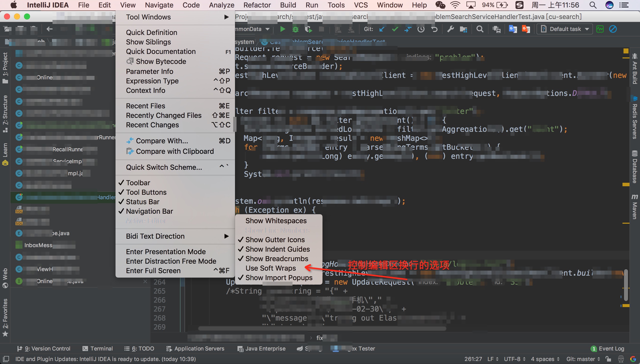The image size is (640, 364).
Task: Toggle Show Indent Guides
Action: click(278, 249)
